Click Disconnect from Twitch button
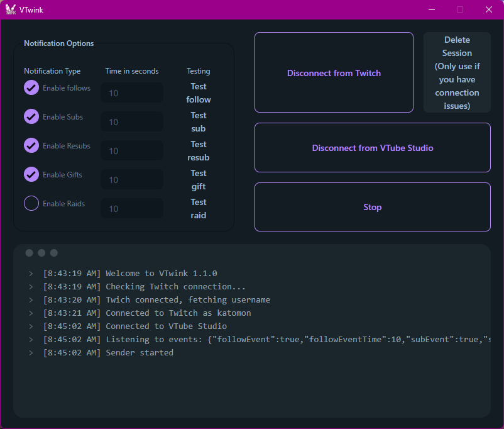The image size is (504, 429). point(334,73)
